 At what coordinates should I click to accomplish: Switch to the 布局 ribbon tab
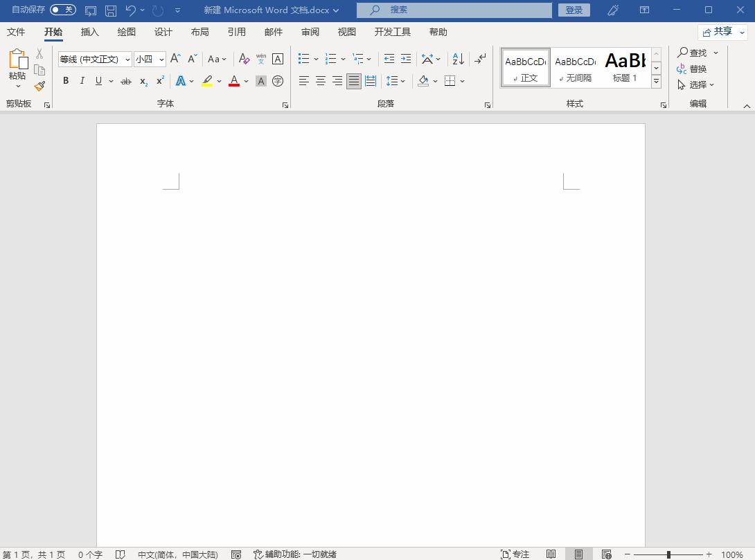(x=199, y=32)
